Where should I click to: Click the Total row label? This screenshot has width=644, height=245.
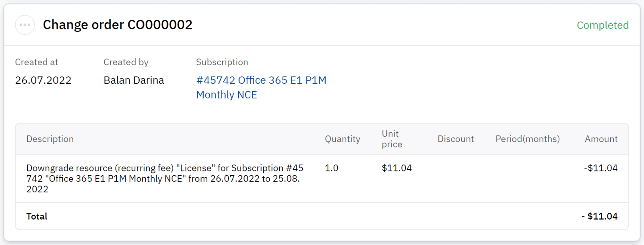(37, 216)
